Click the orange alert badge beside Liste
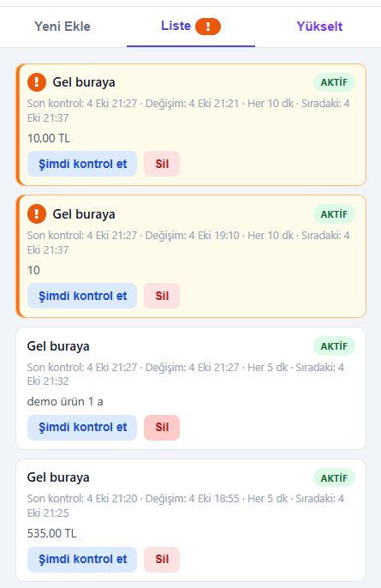The image size is (381, 588). coord(208,27)
